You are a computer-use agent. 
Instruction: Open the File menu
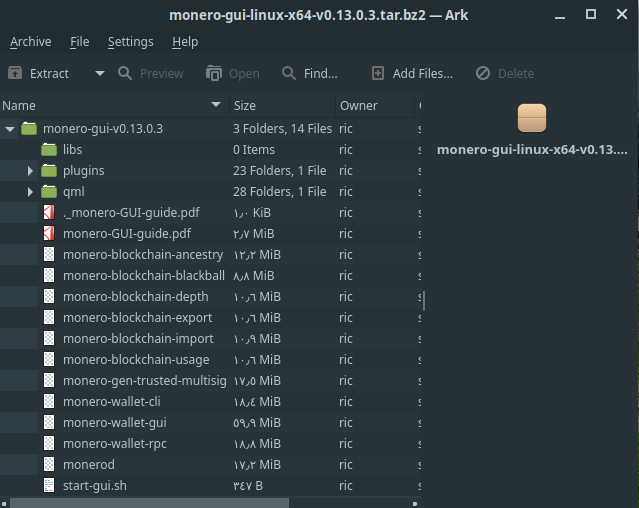click(79, 42)
